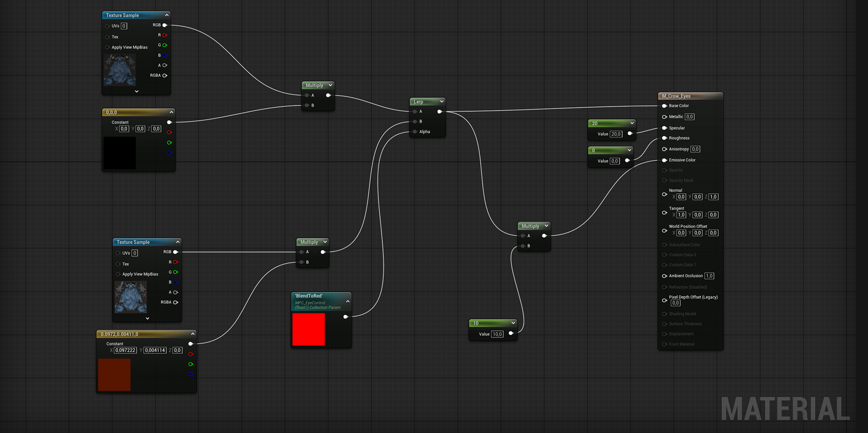The width and height of the screenshot is (868, 433).
Task: Edit the X value field showing 0,097222
Action: (x=125, y=350)
